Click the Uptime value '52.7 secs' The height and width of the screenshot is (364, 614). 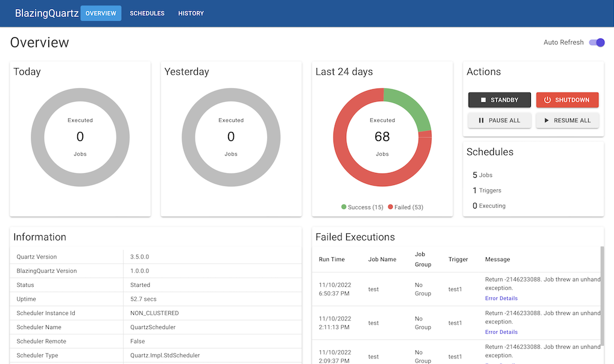click(144, 299)
